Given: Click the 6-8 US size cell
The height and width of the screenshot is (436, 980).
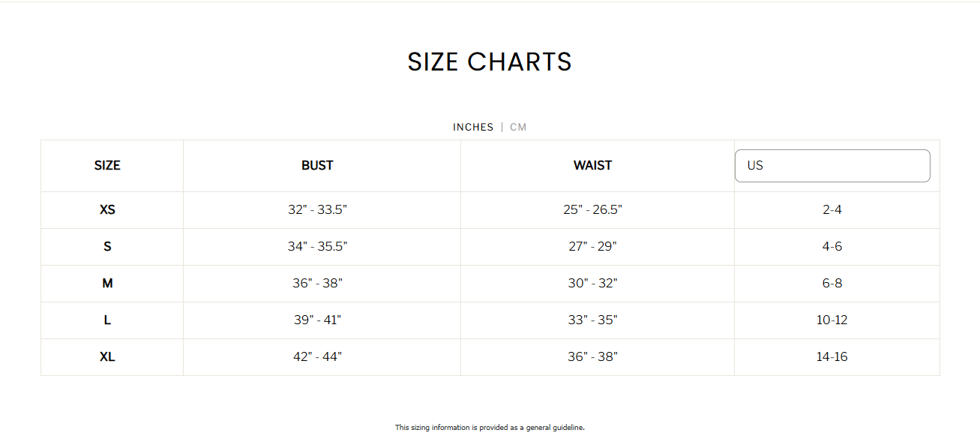Looking at the screenshot, I should pos(832,283).
